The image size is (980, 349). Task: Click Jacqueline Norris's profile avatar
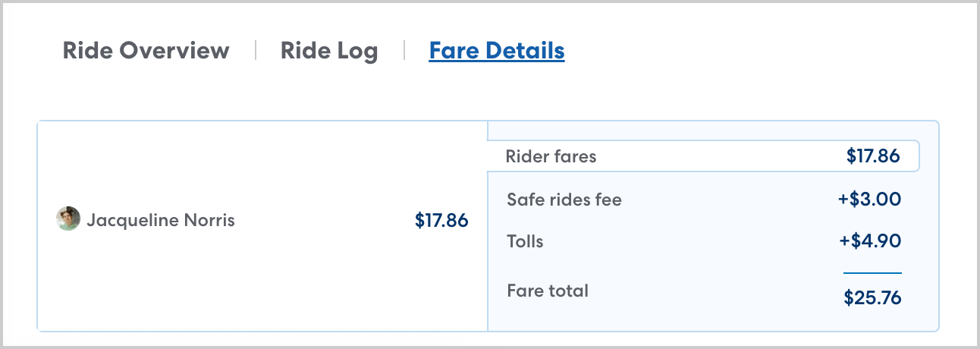(68, 219)
